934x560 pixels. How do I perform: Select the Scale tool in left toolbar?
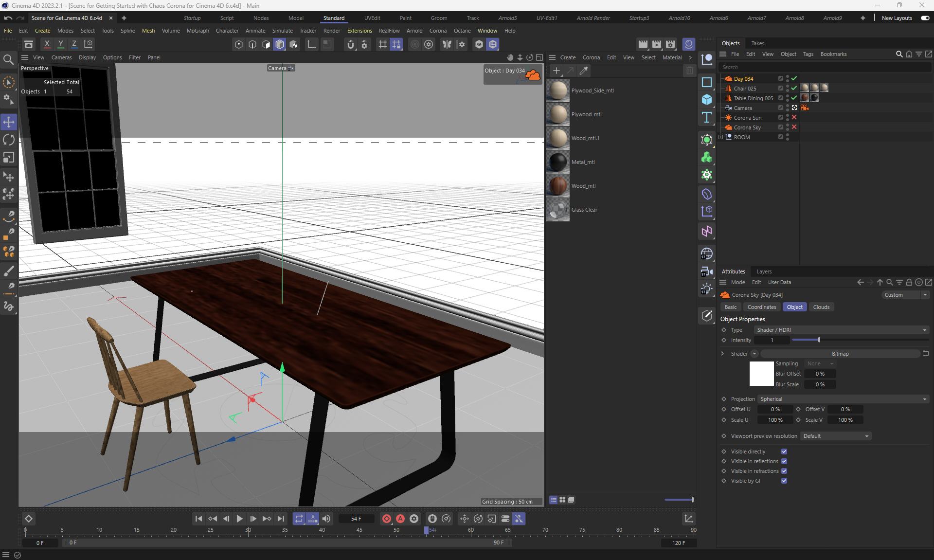coord(9,158)
